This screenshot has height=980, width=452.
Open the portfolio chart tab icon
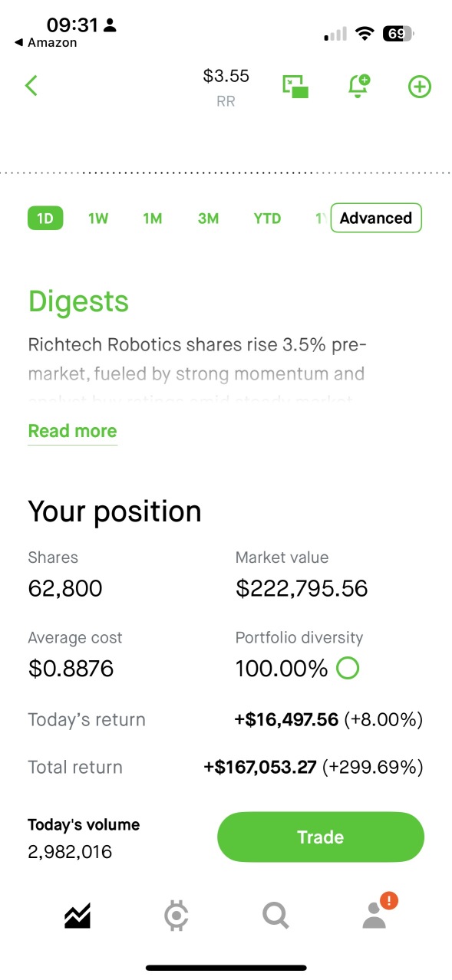pos(78,915)
